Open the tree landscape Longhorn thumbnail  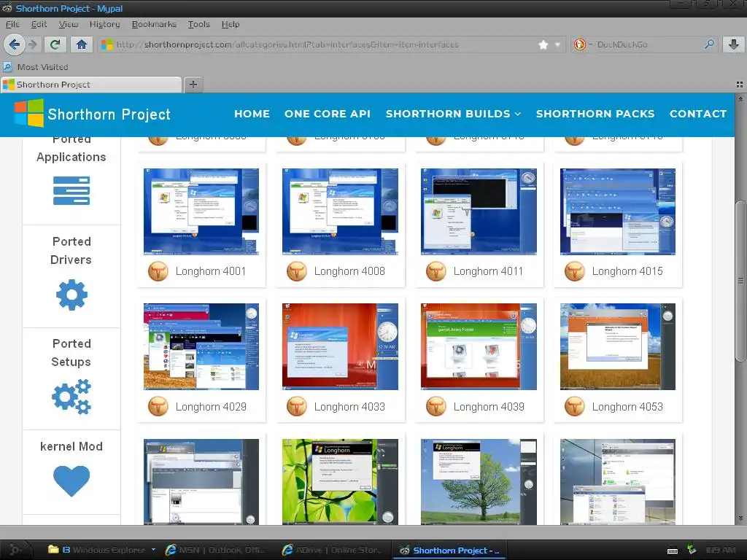479,482
